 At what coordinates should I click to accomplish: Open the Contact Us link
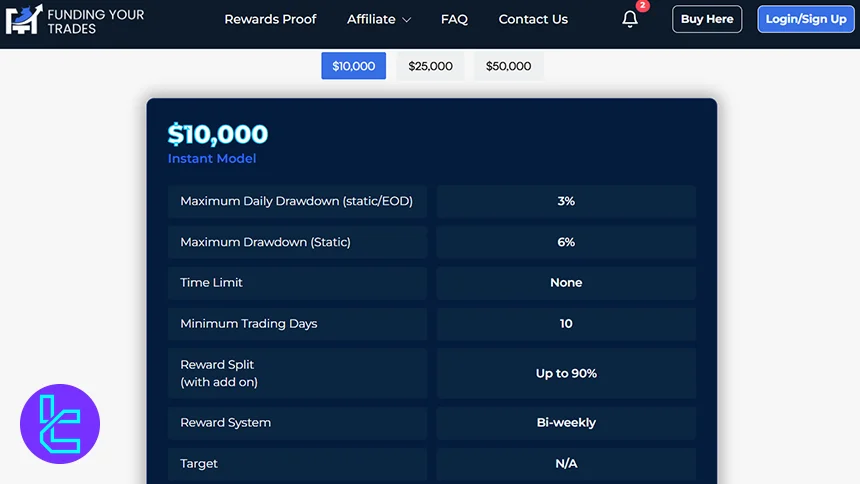(x=533, y=19)
